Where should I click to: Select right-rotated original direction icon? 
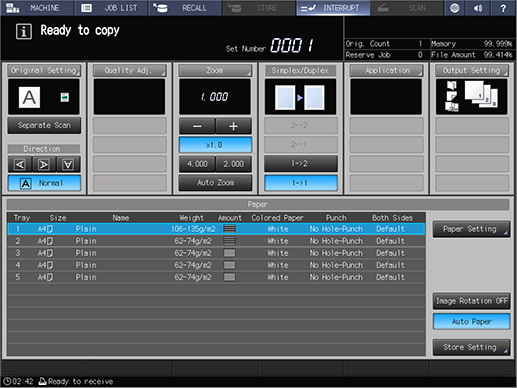pos(44,164)
